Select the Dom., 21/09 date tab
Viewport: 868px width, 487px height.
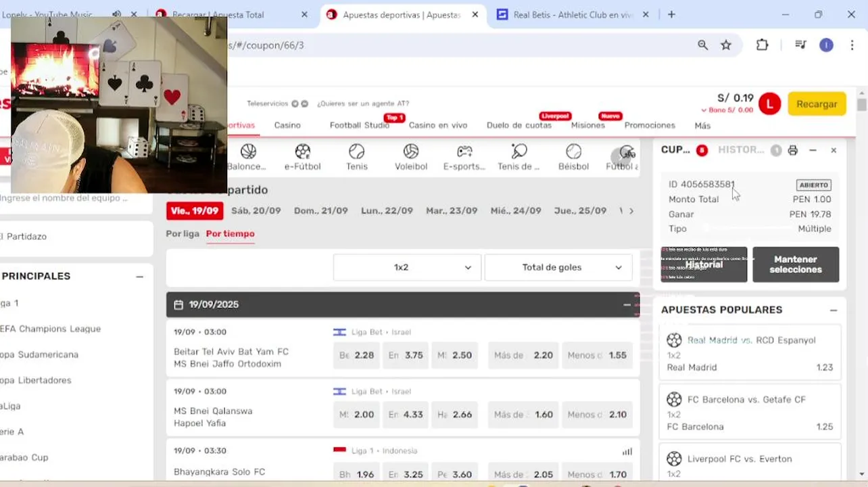pos(320,210)
